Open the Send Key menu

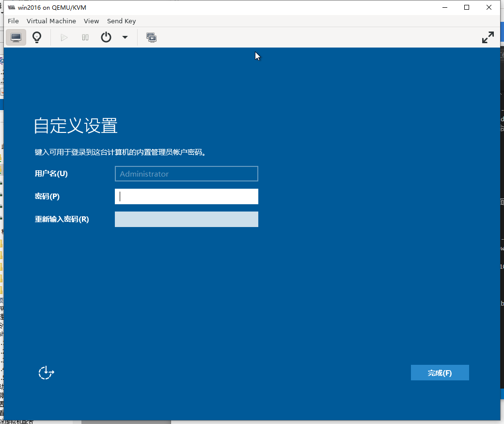point(121,21)
